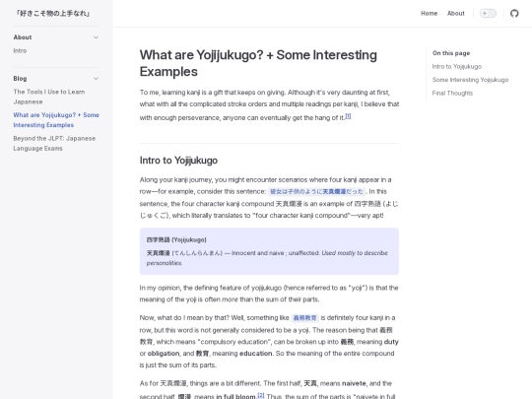Open the Intro page in sidebar
The image size is (532, 399).
[x=20, y=50]
